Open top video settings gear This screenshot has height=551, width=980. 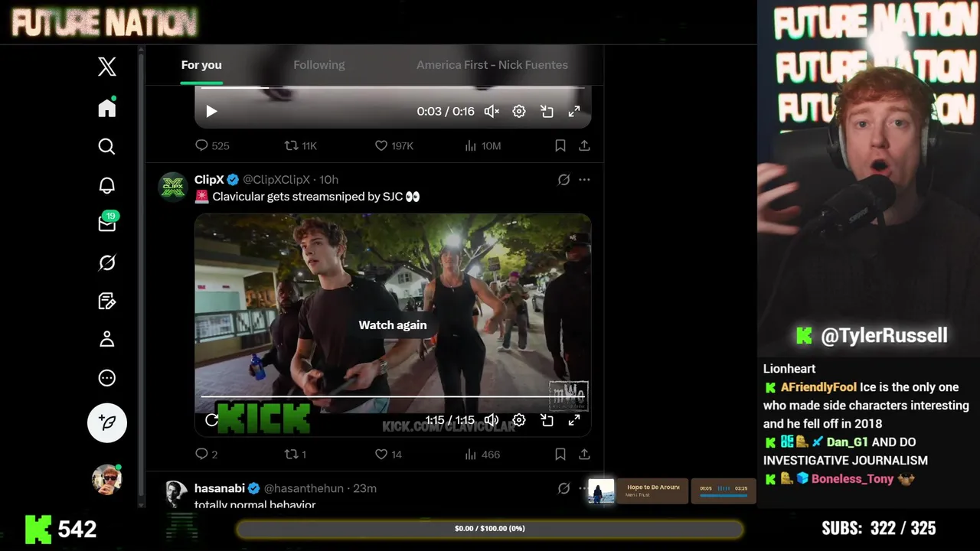click(519, 112)
